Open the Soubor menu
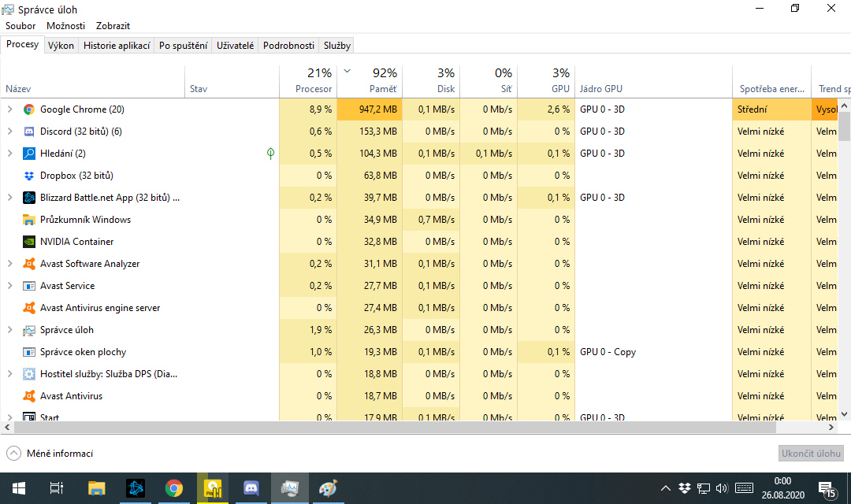Image resolution: width=851 pixels, height=504 pixels. coord(20,26)
